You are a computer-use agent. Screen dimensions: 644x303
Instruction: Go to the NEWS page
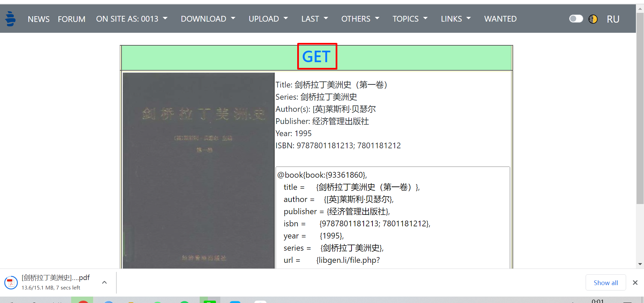coord(38,19)
